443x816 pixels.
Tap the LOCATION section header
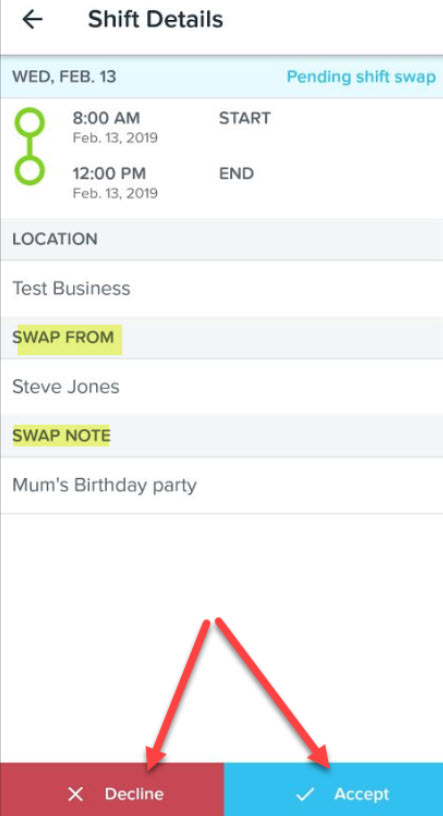(x=55, y=239)
